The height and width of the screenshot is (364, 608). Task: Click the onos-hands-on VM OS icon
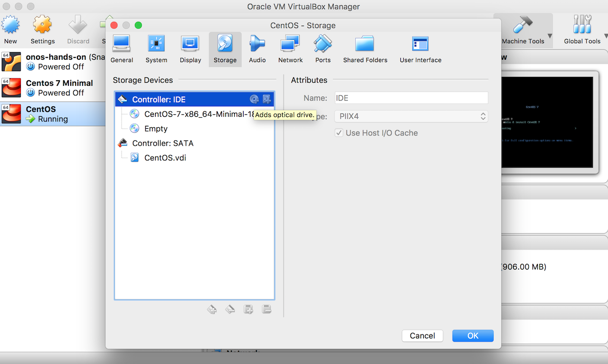point(11,62)
